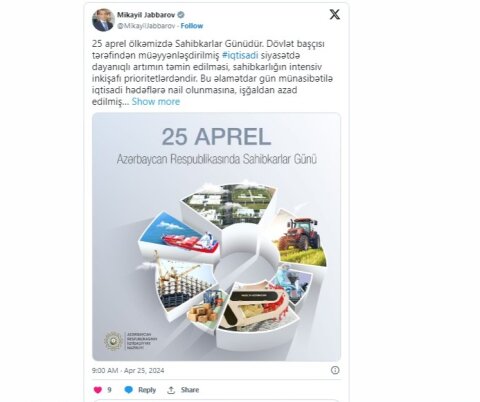Open Mikayil Jabbarov's profile avatar

(103, 20)
